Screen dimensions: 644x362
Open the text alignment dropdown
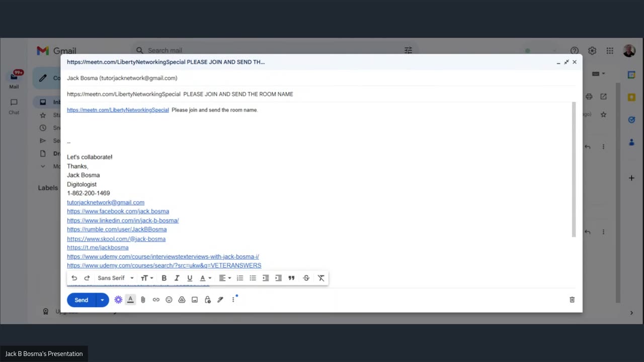pyautogui.click(x=225, y=278)
